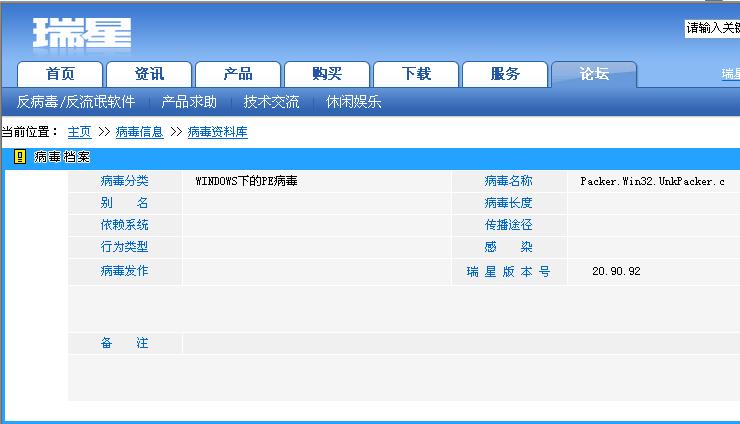Screen dimensions: 740x424
Task: Click the 依赖系统 label
Action: (x=125, y=225)
